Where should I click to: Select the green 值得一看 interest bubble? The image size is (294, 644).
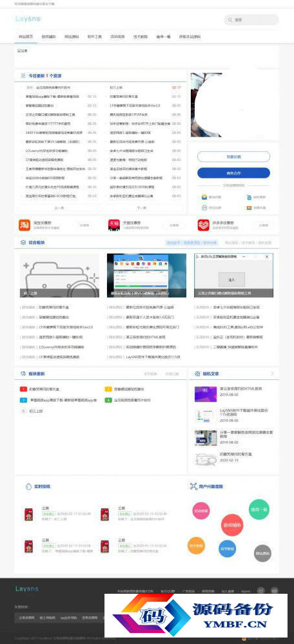click(259, 509)
